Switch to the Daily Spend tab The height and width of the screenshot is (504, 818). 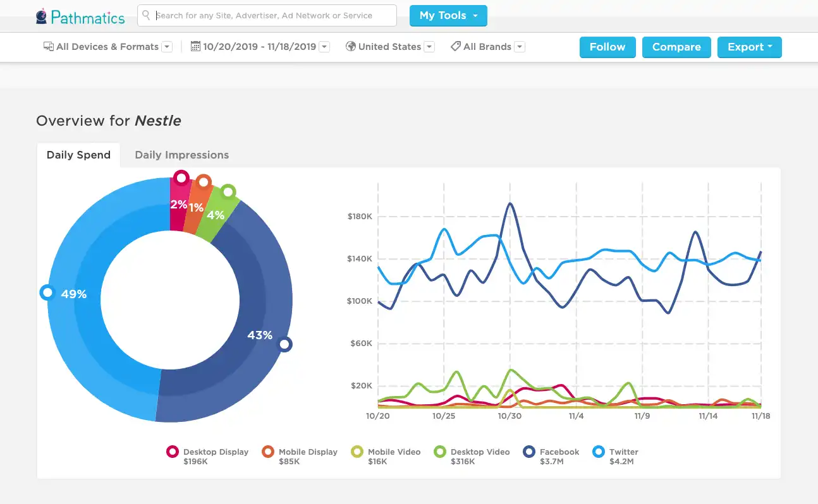point(78,155)
